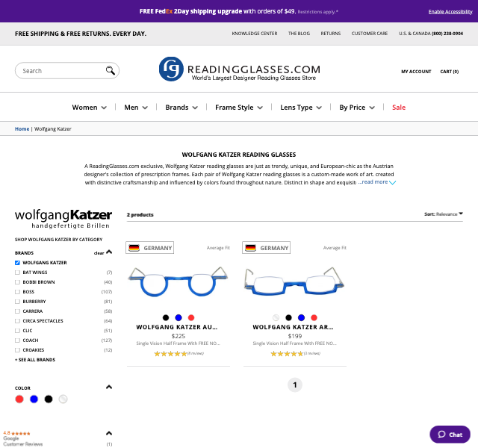The image size is (478, 448).
Task: Select the red color filter swatch
Action: coord(19,399)
